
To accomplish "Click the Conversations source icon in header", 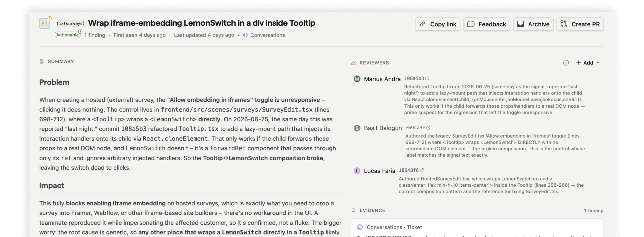I will (x=245, y=35).
